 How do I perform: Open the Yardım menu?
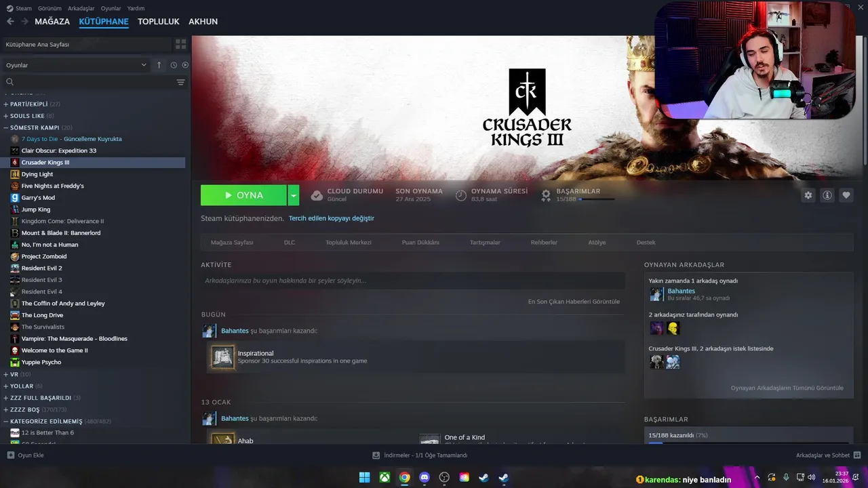136,8
